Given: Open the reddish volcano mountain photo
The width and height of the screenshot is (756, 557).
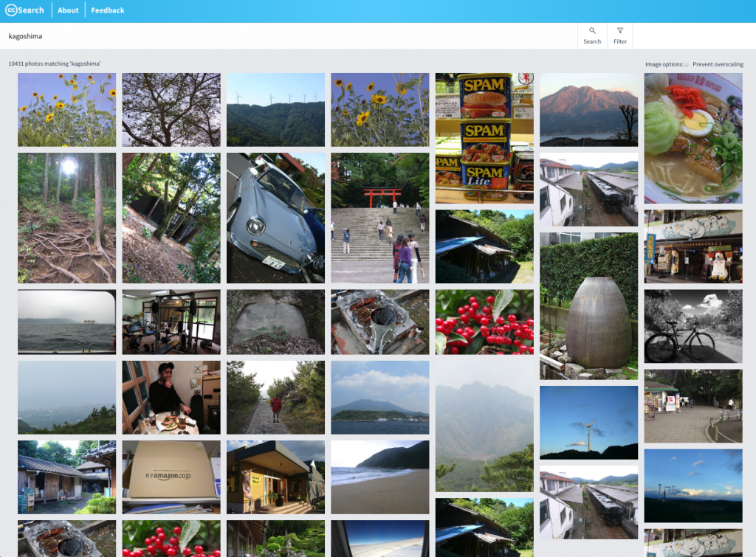Looking at the screenshot, I should point(588,109).
